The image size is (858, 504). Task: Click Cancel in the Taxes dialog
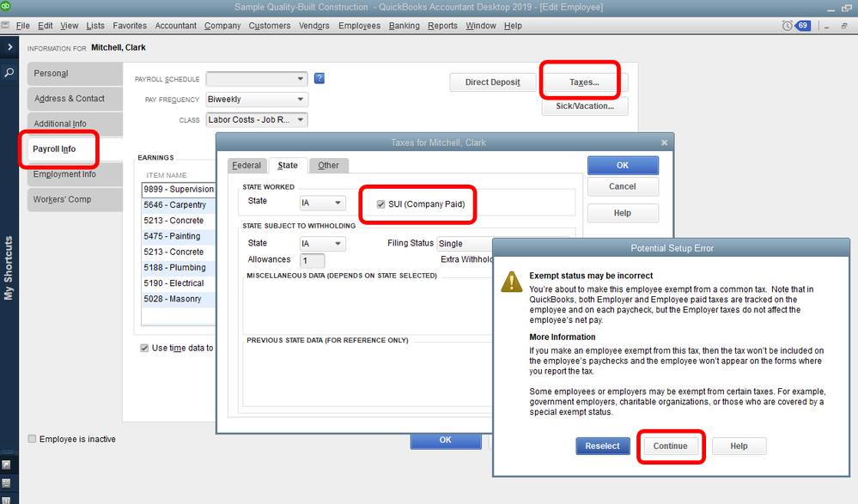tap(623, 186)
